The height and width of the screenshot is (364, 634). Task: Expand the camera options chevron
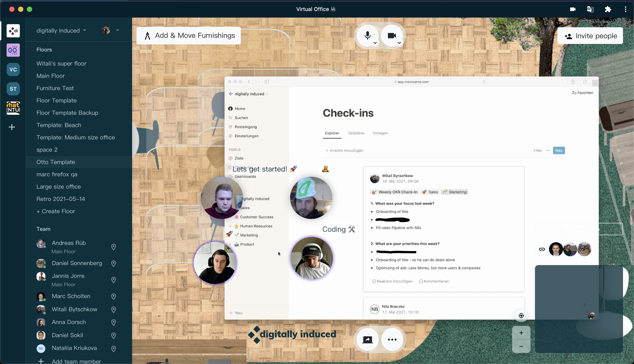coord(399,43)
